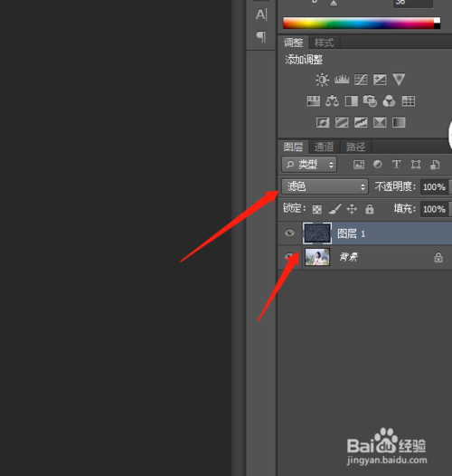
Task: Switch to the 调整 tab
Action: (x=293, y=43)
